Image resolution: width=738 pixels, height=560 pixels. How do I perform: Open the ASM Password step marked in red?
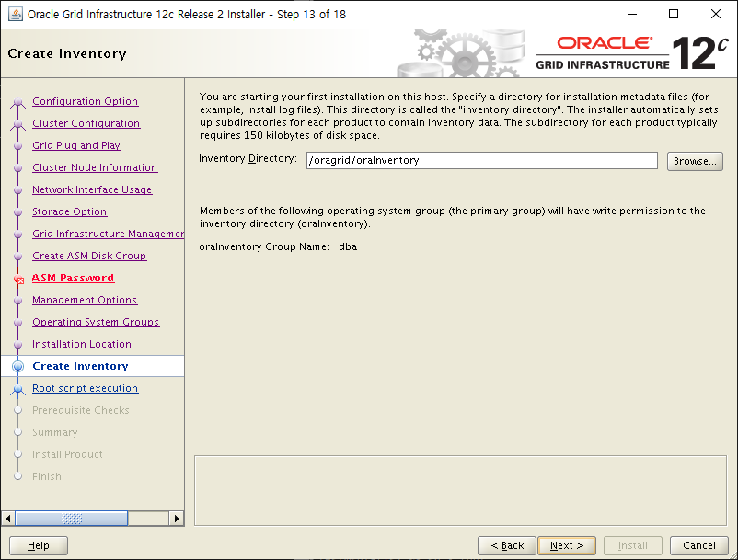coord(73,278)
